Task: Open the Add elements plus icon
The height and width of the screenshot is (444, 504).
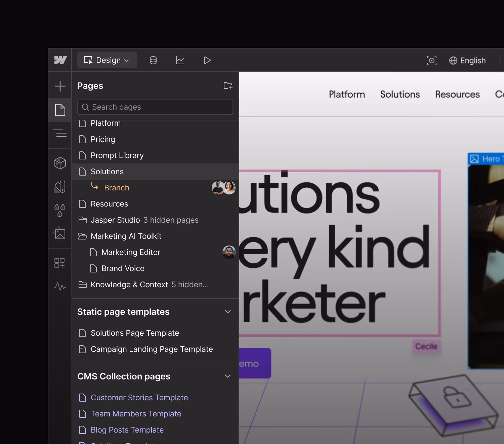Action: pos(60,86)
